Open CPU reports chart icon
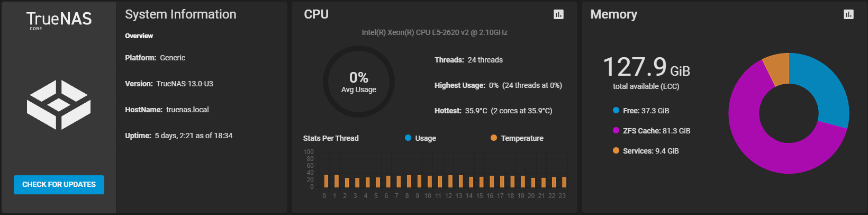This screenshot has height=215, width=868. pos(558,14)
